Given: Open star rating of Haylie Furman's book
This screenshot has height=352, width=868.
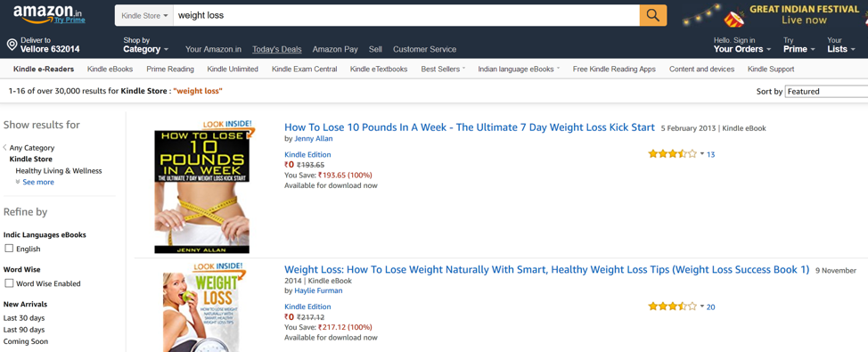Looking at the screenshot, I should (x=672, y=306).
